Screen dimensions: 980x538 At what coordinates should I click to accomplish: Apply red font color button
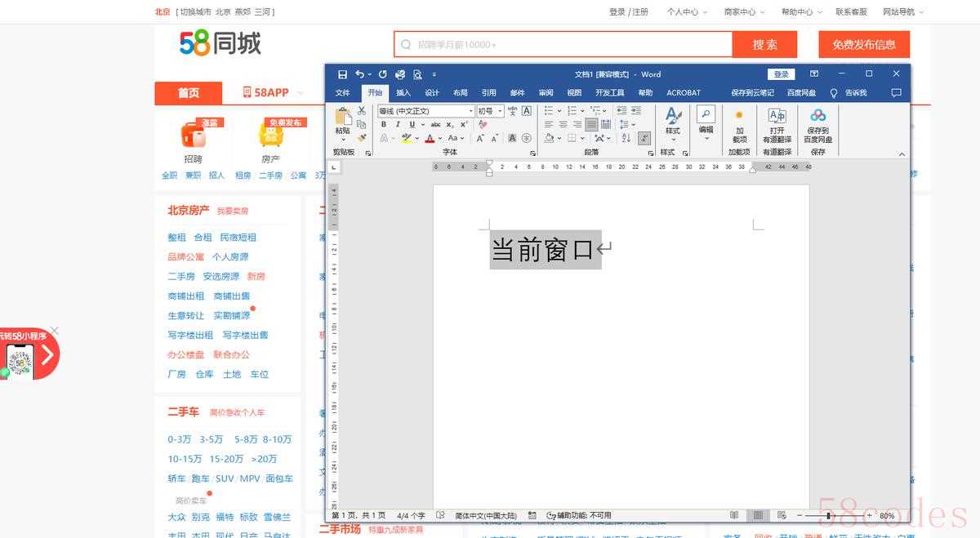[x=430, y=138]
